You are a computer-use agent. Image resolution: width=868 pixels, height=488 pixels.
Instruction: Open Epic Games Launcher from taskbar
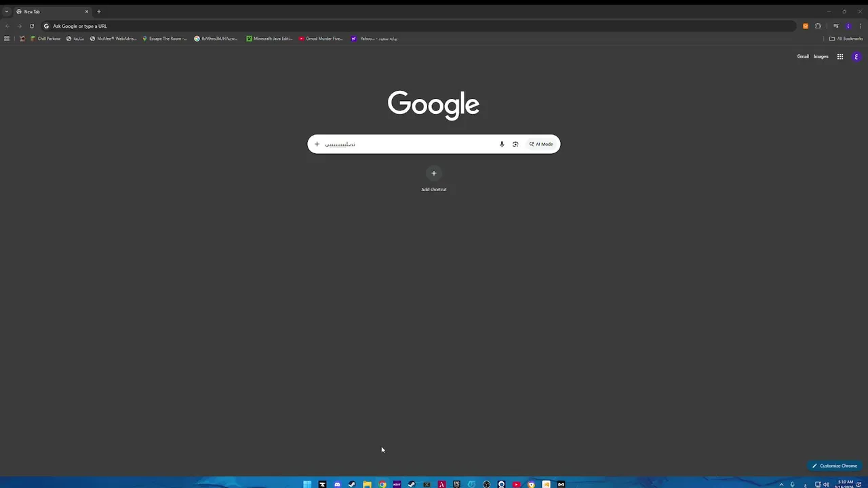click(456, 484)
